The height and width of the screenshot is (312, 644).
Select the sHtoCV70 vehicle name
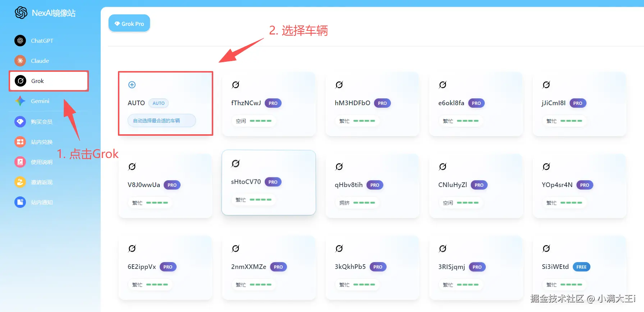tap(246, 182)
